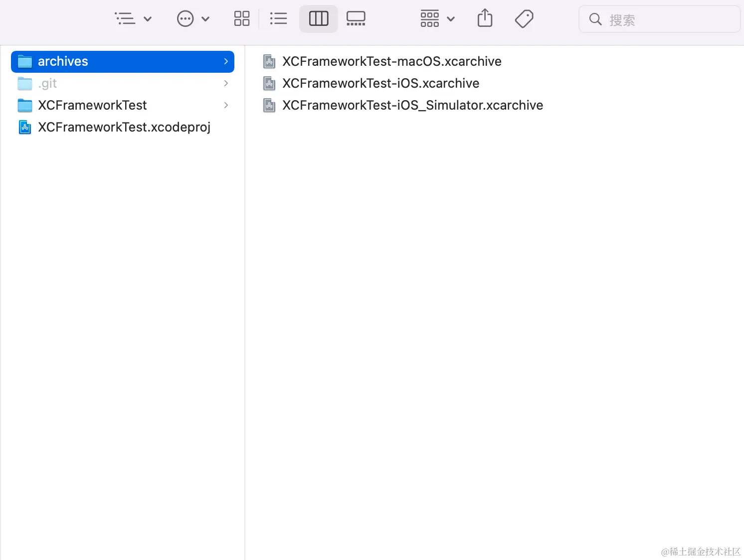Focus the 搜索 search field
This screenshot has height=560, width=744.
click(659, 19)
